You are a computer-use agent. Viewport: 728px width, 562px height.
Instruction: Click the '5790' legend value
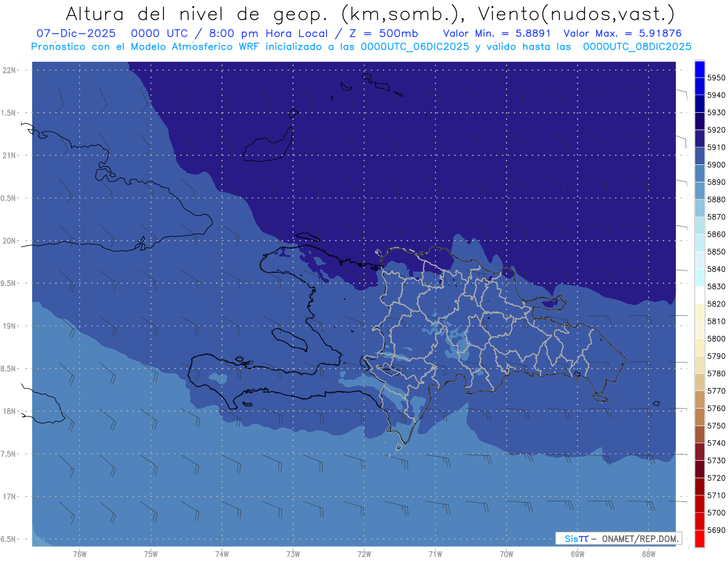[x=716, y=356]
